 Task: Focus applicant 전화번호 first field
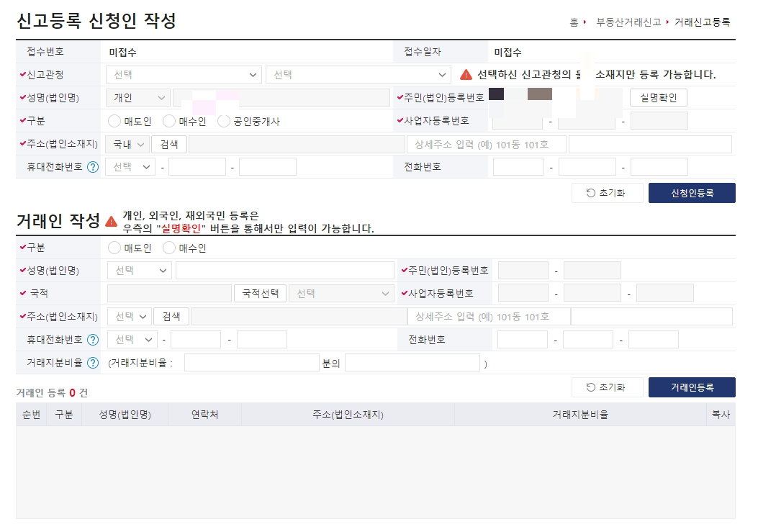(518, 167)
